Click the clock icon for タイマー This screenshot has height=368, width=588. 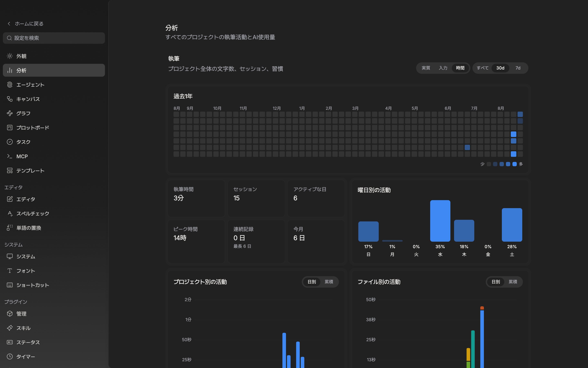tap(10, 357)
